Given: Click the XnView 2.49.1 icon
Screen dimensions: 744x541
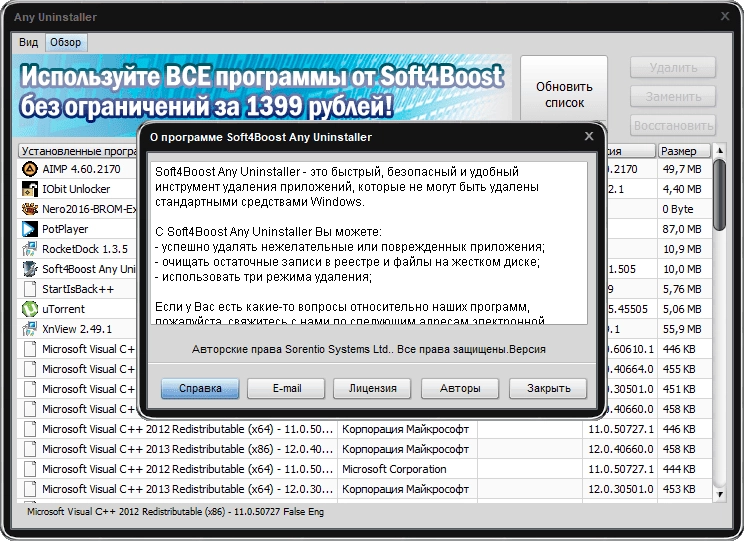Looking at the screenshot, I should (30, 329).
